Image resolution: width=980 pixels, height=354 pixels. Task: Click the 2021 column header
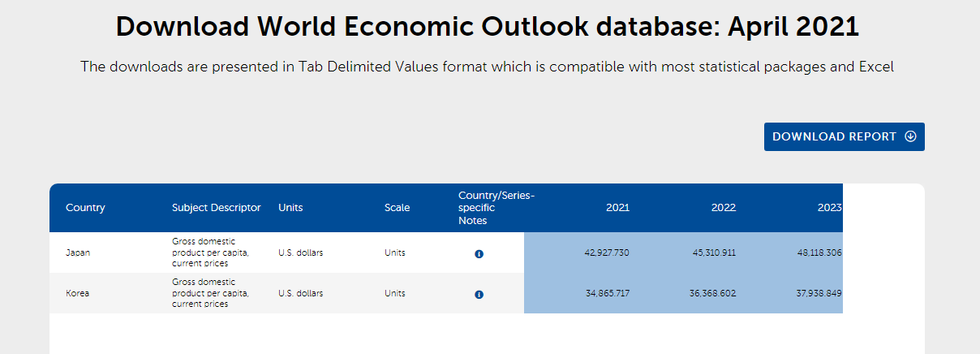[x=617, y=208]
